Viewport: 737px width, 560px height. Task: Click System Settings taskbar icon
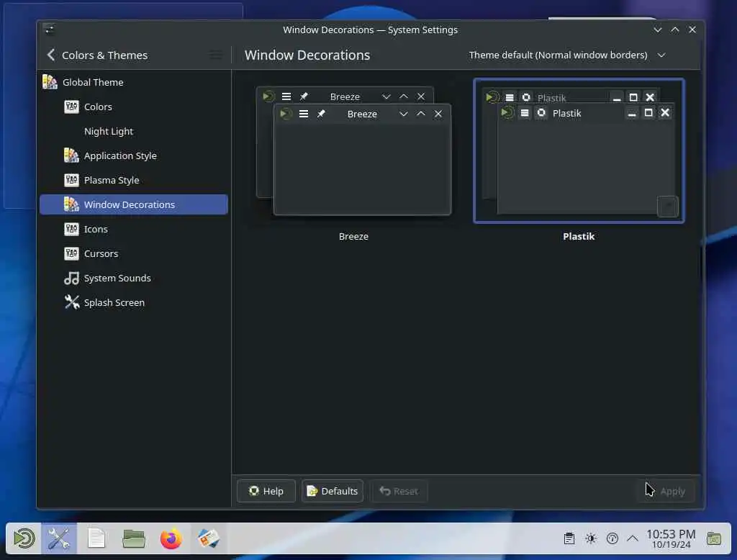59,538
